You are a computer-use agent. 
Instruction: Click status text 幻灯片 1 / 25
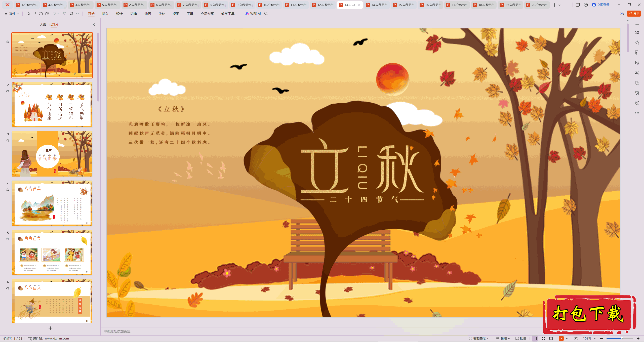pos(13,338)
